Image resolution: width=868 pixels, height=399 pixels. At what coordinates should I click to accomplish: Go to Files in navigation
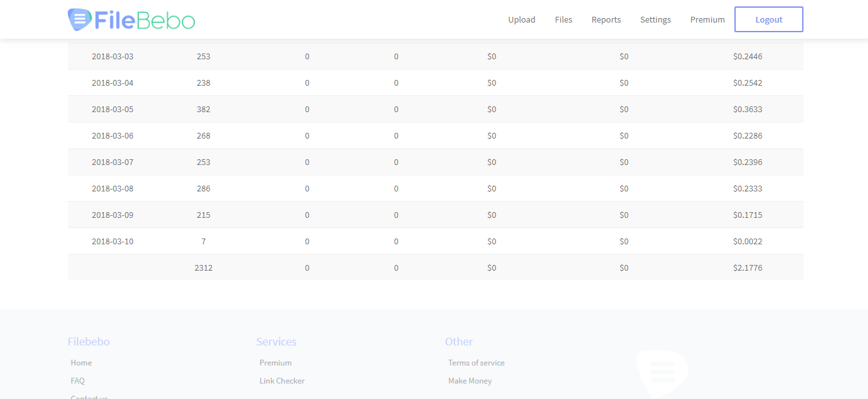click(x=563, y=19)
